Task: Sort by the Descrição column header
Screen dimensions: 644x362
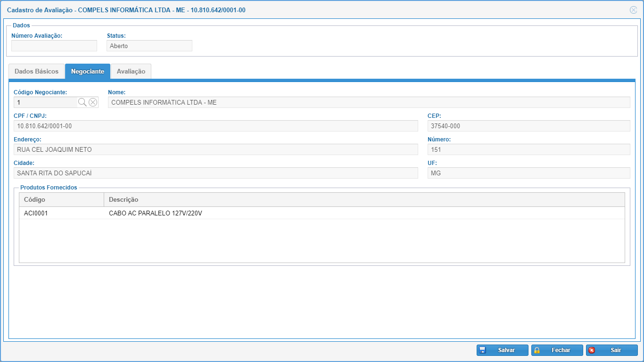Action: tap(364, 200)
